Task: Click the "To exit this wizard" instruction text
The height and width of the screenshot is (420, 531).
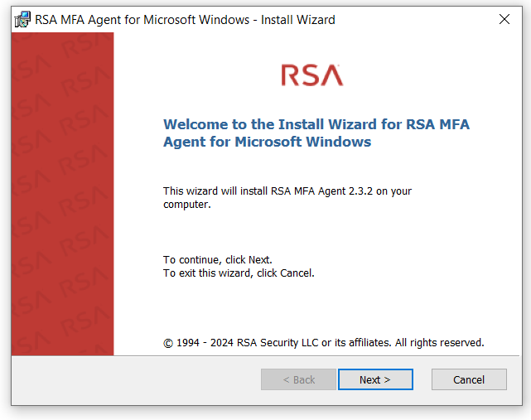Action: 239,273
